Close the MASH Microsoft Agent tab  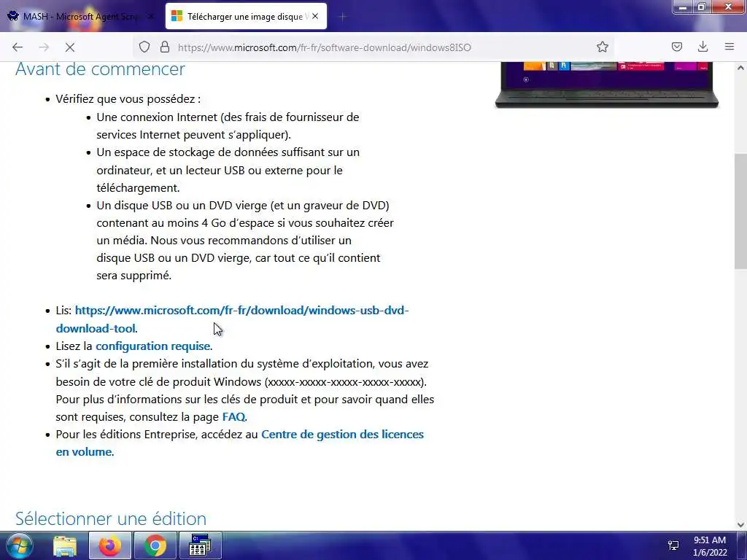[151, 17]
